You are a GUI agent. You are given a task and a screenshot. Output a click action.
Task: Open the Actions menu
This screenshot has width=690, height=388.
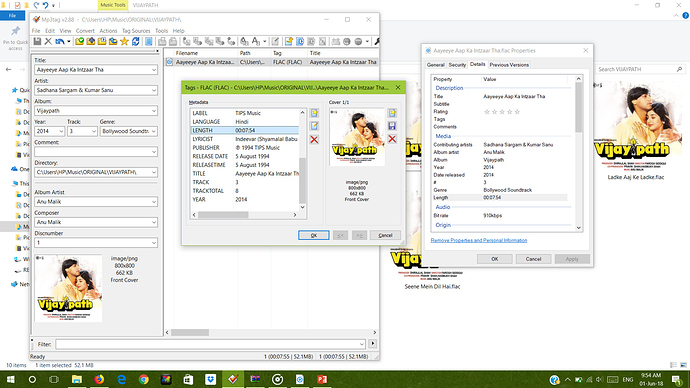pyautogui.click(x=108, y=31)
